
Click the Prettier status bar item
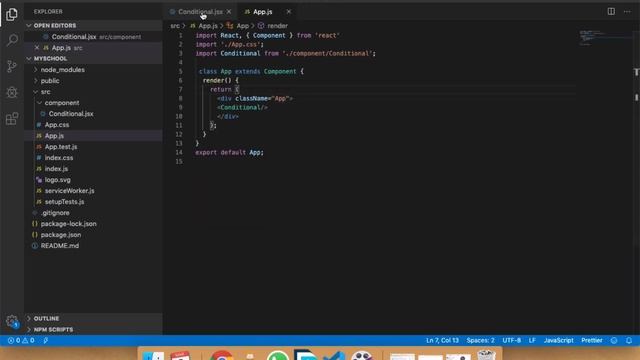click(591, 340)
